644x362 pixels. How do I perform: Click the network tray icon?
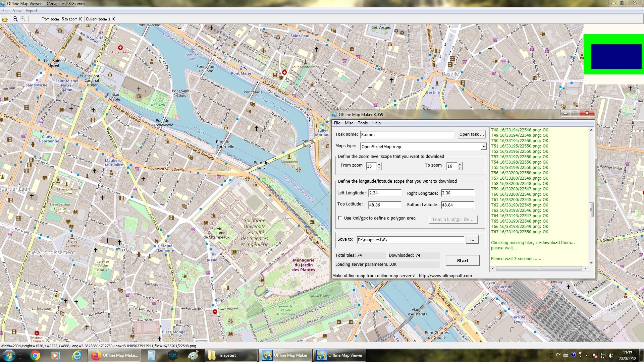click(x=603, y=355)
